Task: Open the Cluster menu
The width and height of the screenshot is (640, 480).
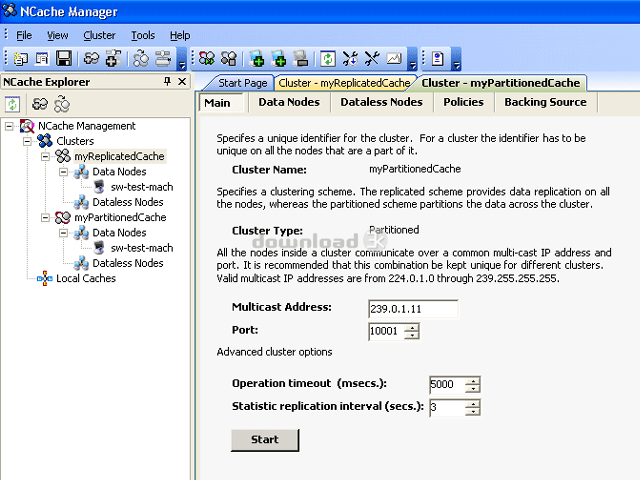Action: coord(99,36)
